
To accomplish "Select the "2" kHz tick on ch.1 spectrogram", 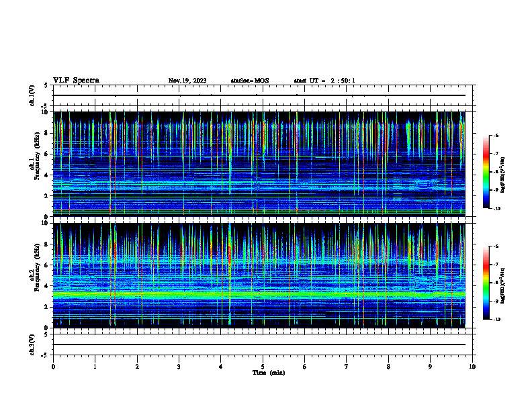I will coord(47,196).
